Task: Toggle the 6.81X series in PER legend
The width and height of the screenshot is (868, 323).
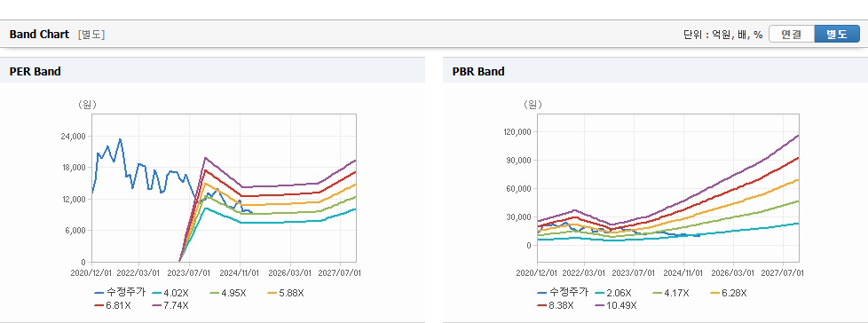Action: click(x=114, y=304)
